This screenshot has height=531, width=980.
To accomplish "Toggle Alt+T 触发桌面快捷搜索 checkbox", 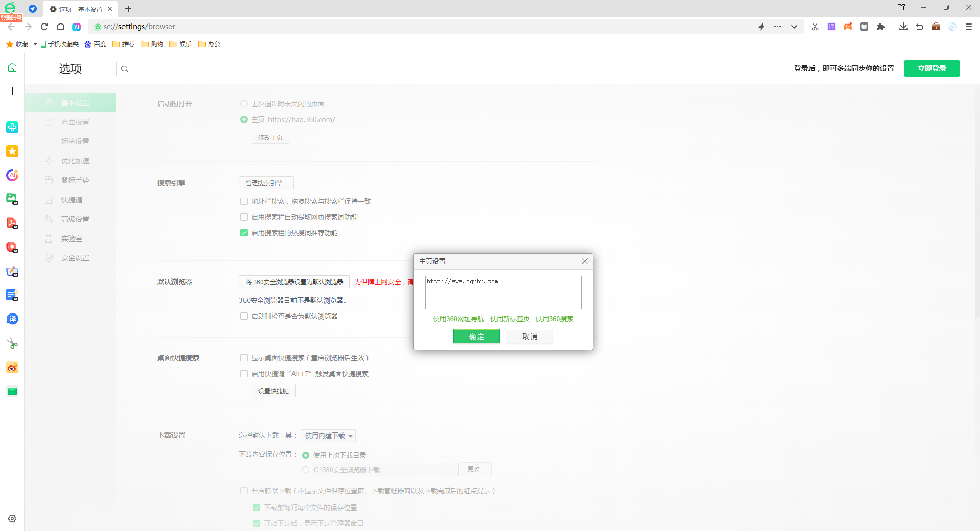I will pos(244,374).
